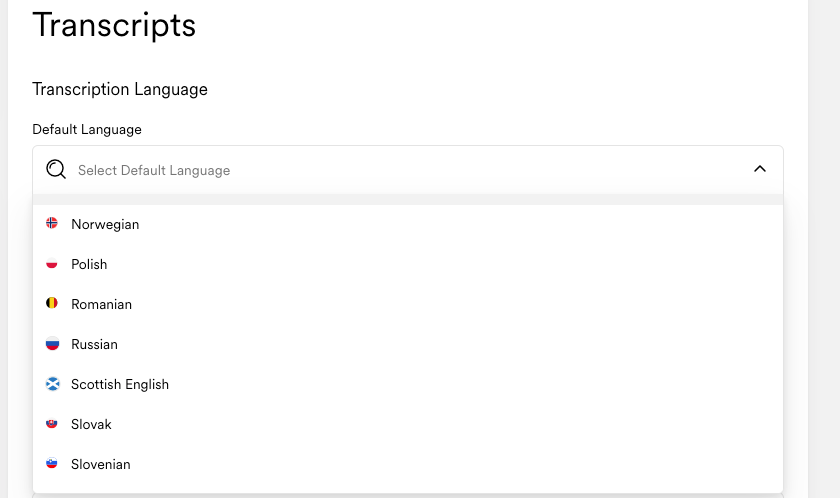Focus the Select Default Language field
This screenshot has height=498, width=840.
coord(408,170)
